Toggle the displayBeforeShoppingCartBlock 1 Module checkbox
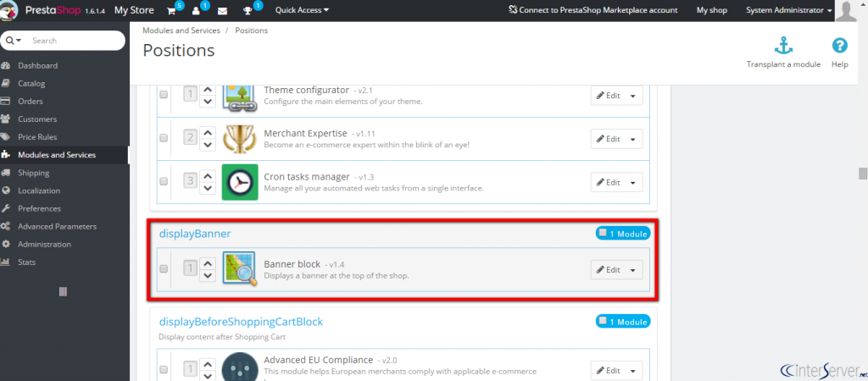 click(x=603, y=320)
